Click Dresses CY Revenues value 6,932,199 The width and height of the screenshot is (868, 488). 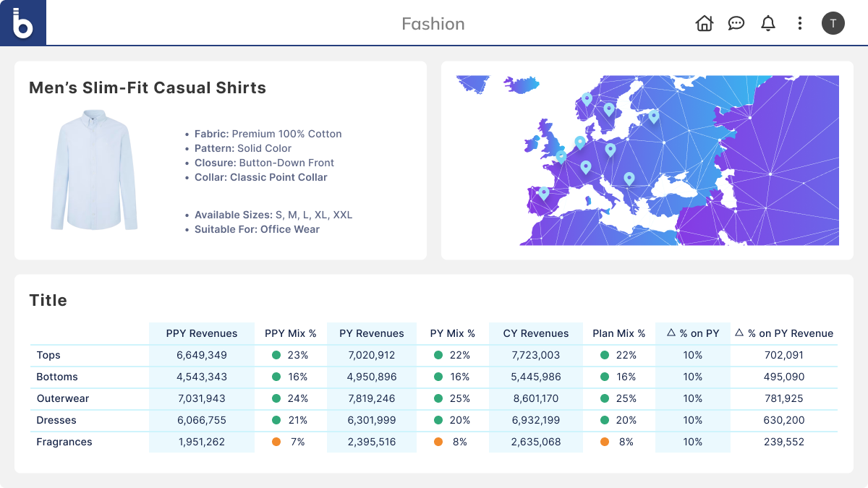[535, 420]
